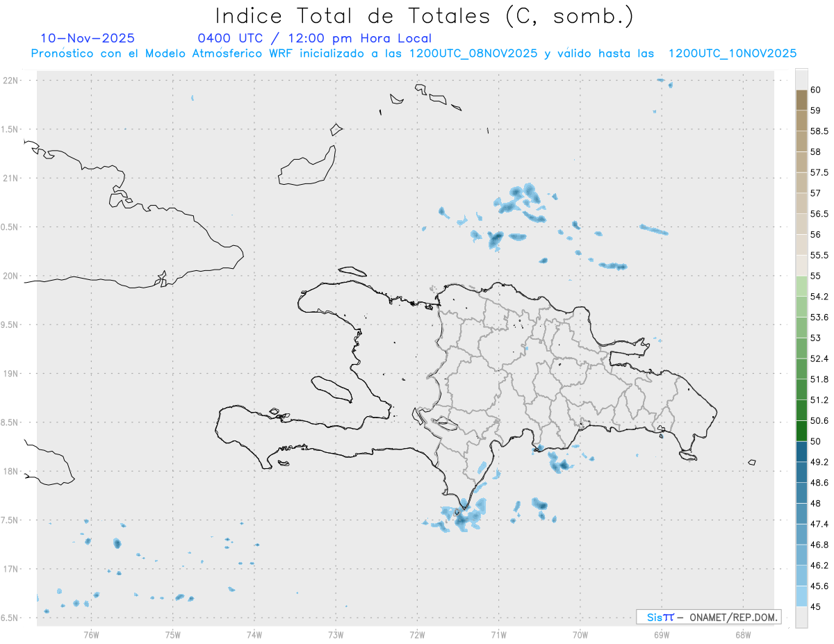This screenshot has height=644, width=834.
Task: Click the '45' value on the color scale
Action: coord(815,606)
